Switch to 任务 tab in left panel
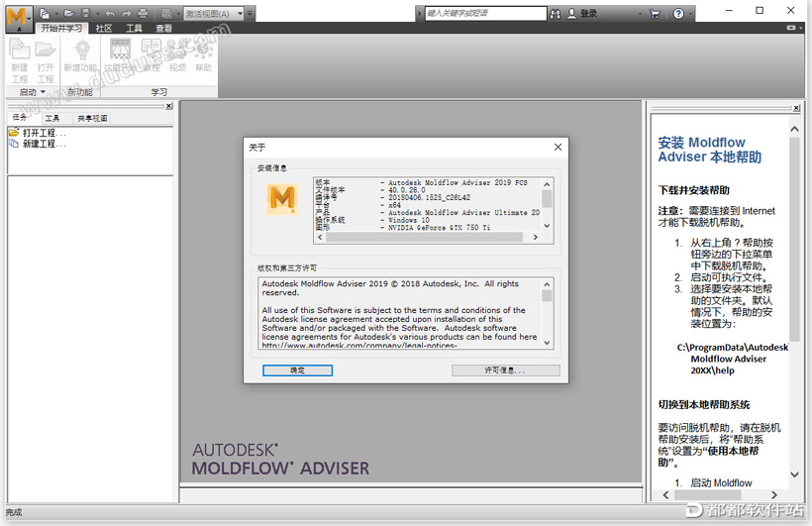This screenshot has height=526, width=812. pos(20,118)
